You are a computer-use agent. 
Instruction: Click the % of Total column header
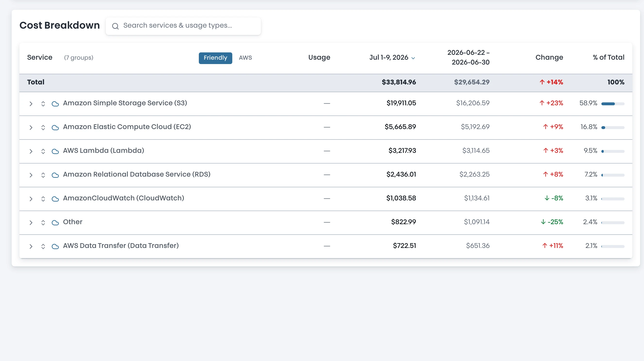pos(609,57)
